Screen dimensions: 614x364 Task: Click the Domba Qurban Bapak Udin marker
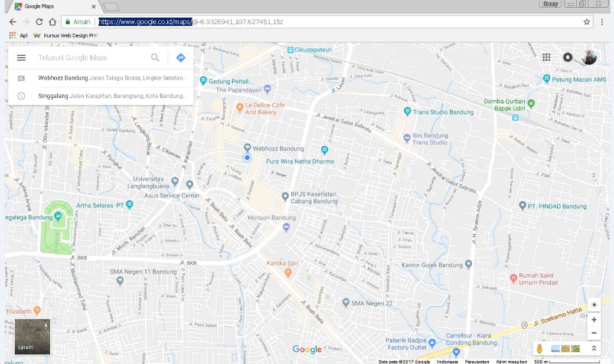pyautogui.click(x=531, y=103)
